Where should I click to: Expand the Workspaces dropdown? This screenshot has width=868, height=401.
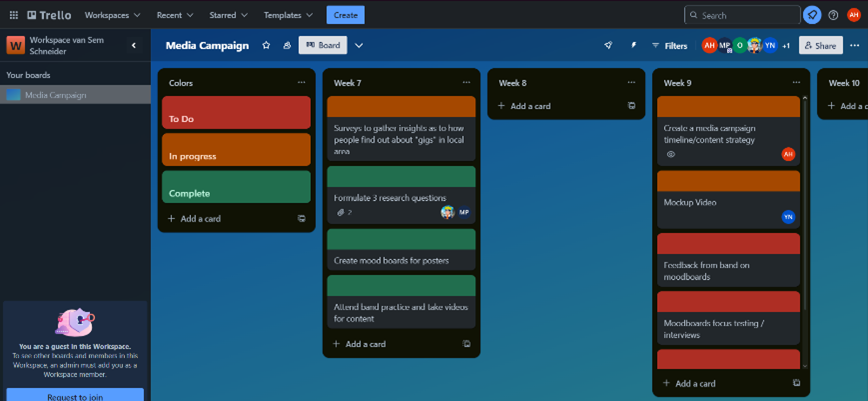(111, 15)
